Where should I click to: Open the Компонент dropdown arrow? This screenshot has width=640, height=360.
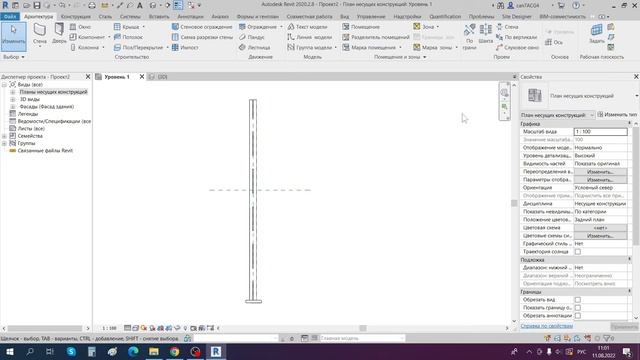109,37
